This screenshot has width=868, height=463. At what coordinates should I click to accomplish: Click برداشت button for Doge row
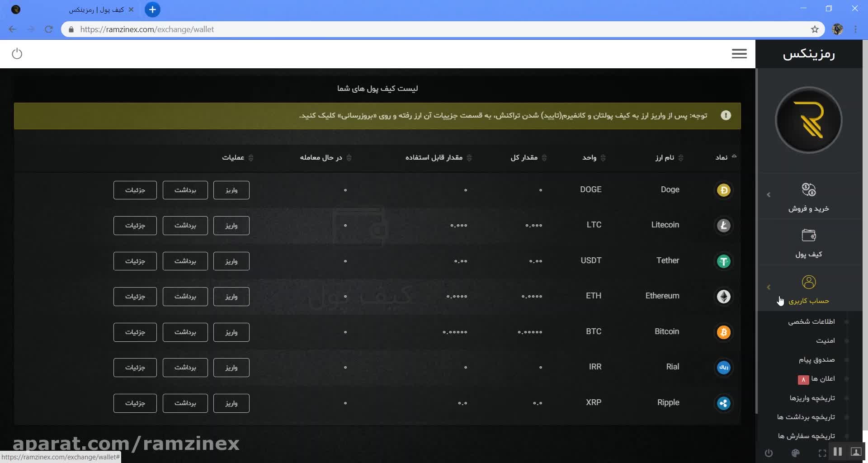point(185,190)
